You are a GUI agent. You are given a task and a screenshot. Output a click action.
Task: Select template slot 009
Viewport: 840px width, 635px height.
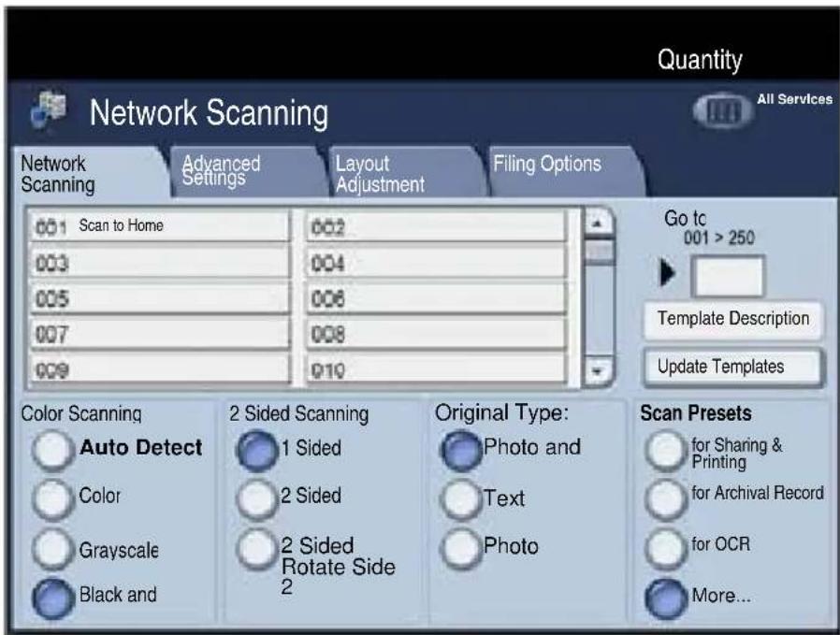pyautogui.click(x=160, y=368)
